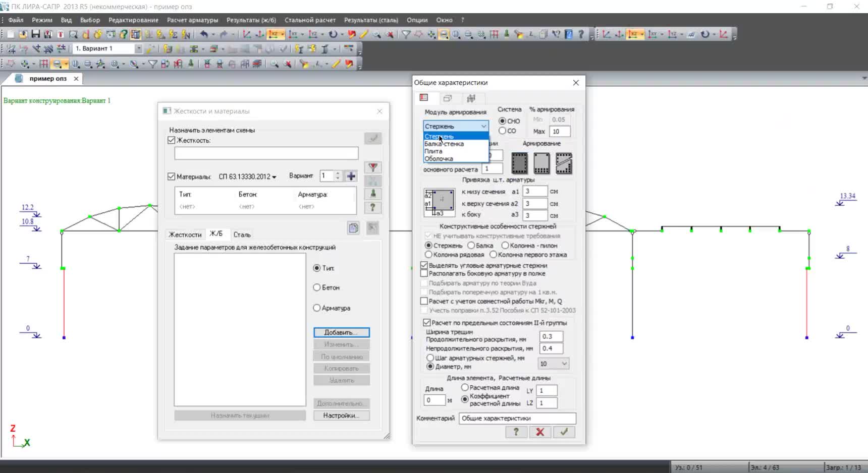Click the green question mark toolbar icon
The image size is (868, 473).
[x=123, y=34]
